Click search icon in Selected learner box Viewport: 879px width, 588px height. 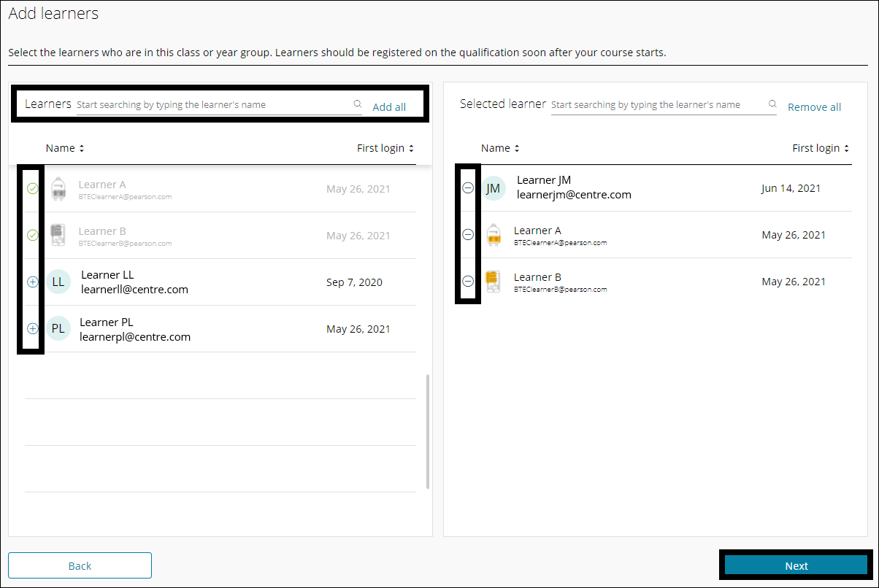coord(772,104)
